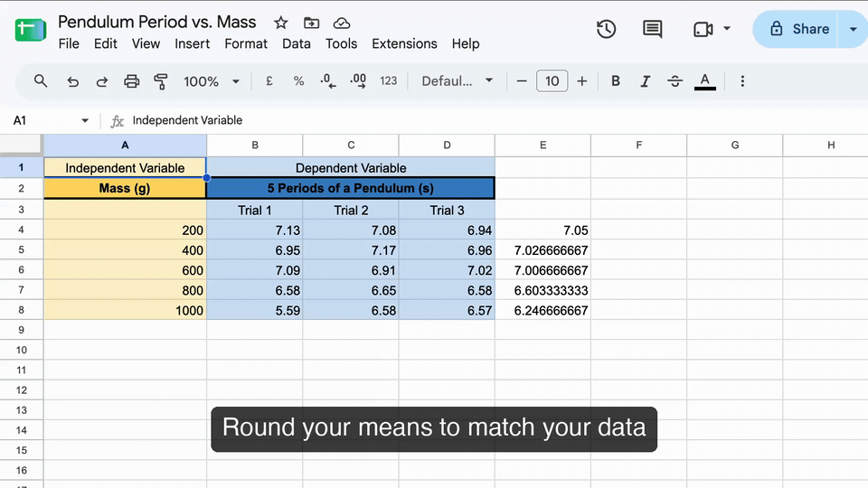Redo the last action

tap(102, 82)
